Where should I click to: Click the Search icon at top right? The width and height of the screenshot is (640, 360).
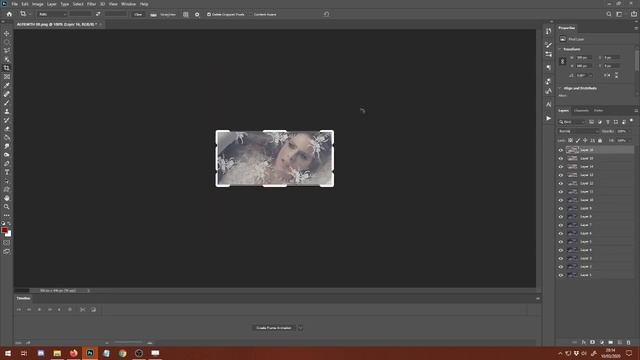point(609,14)
